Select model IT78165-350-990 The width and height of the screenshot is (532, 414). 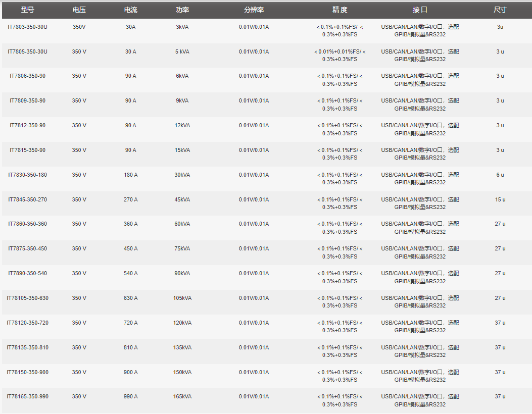tap(27, 396)
